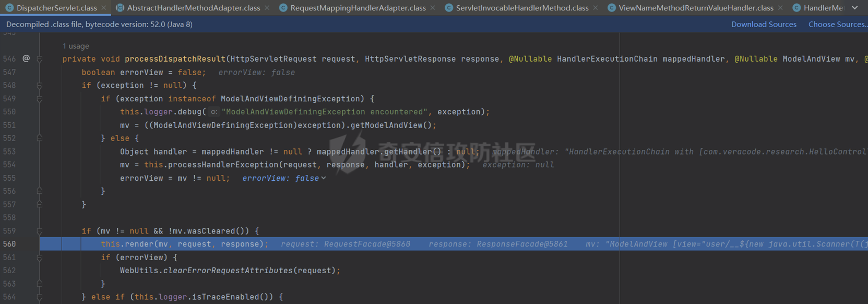Click the @ annotation gutter icon on line 546
Viewport: 868px width, 304px height.
(x=26, y=59)
